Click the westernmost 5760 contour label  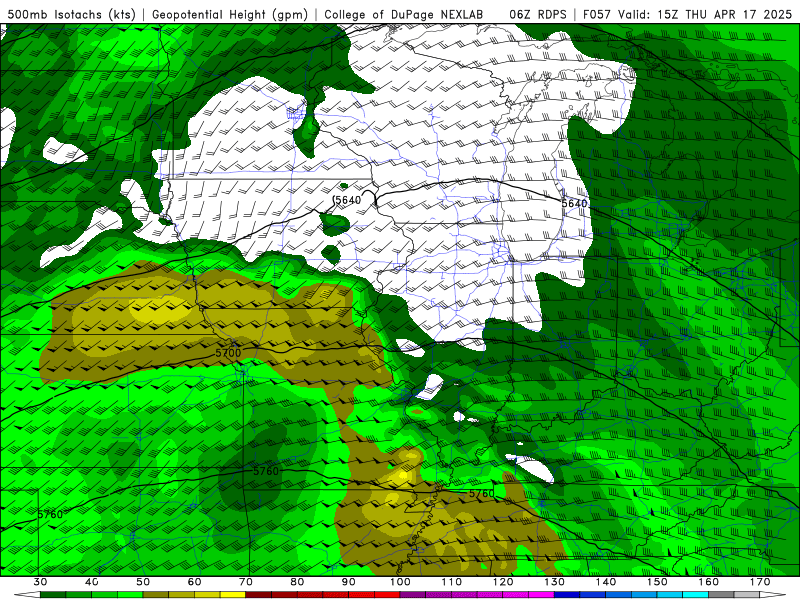(50, 514)
